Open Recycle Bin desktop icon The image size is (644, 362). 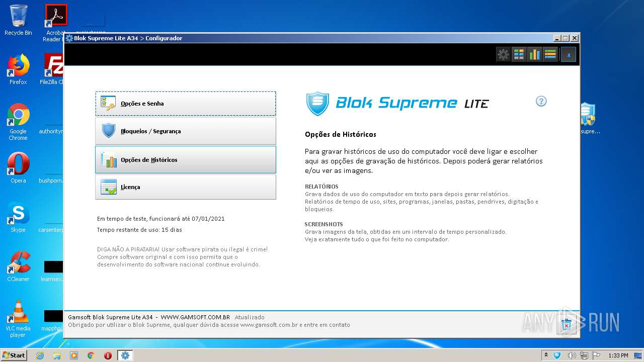[x=18, y=20]
